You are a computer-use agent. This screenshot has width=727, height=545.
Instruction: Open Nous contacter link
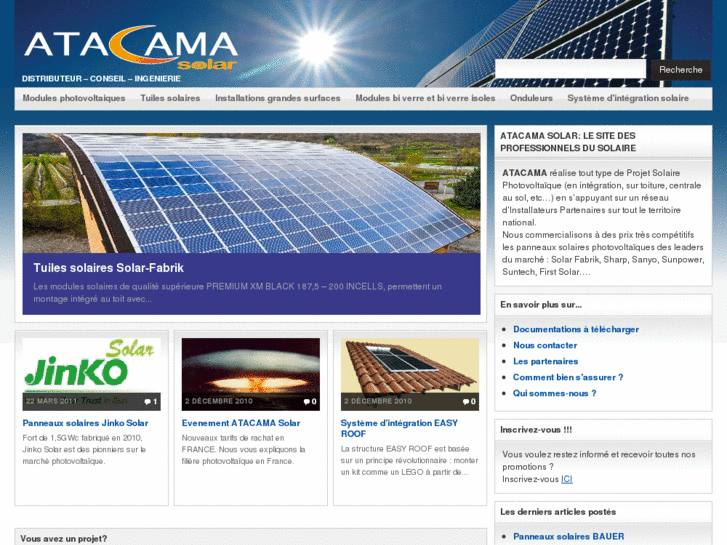(545, 345)
